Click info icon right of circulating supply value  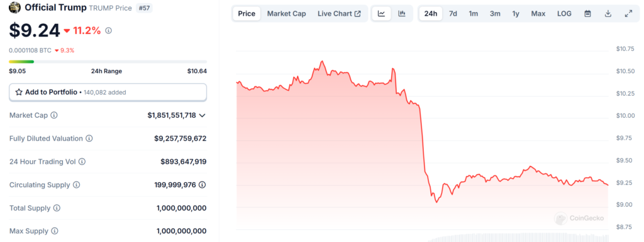pos(202,185)
